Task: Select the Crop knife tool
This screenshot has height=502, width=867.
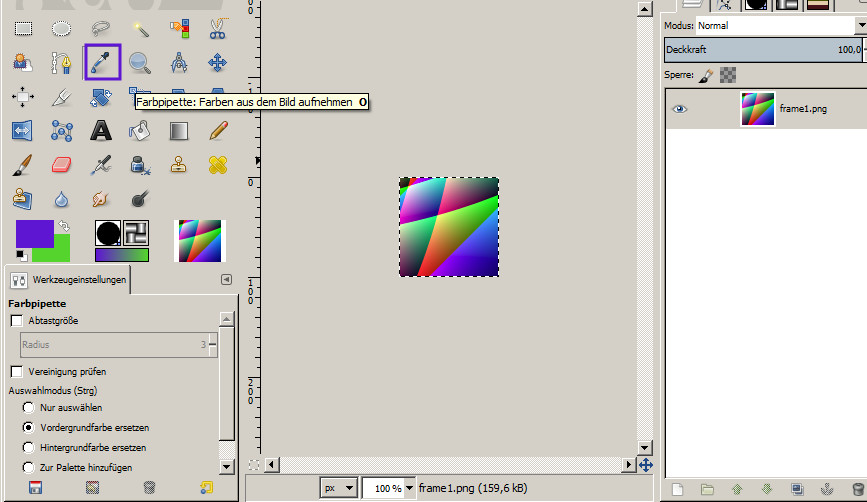Action: [61, 97]
